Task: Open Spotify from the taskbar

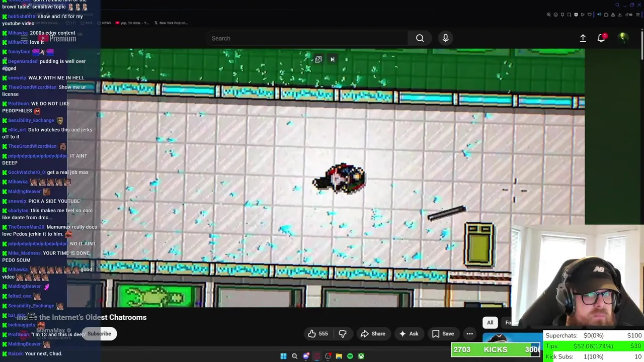Action: (x=350, y=356)
